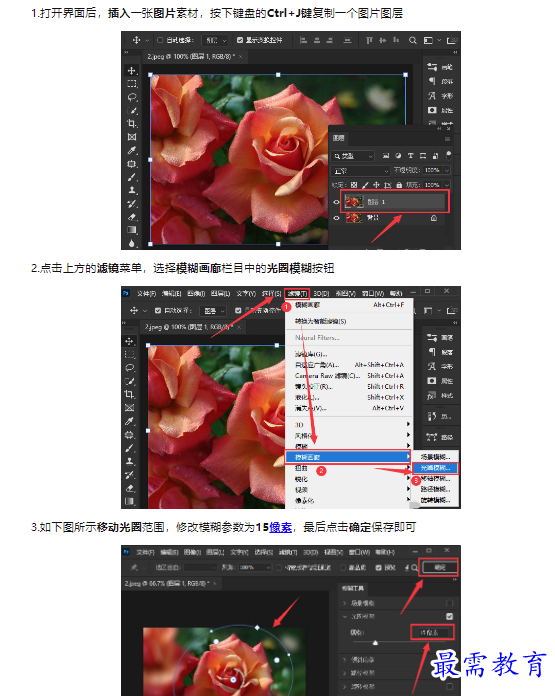Image resolution: width=555 pixels, height=696 pixels.
Task: Click lock all padlock icon in Layers lock row
Action: click(x=399, y=185)
